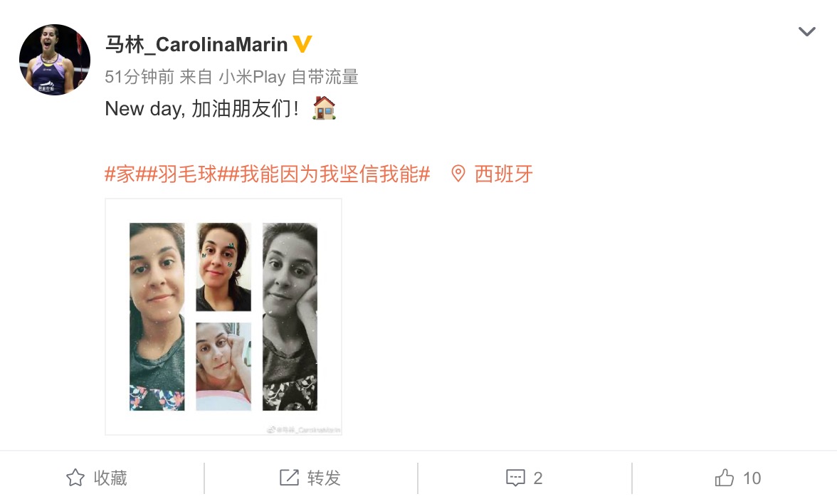Select the repost arrow icon

point(289,478)
